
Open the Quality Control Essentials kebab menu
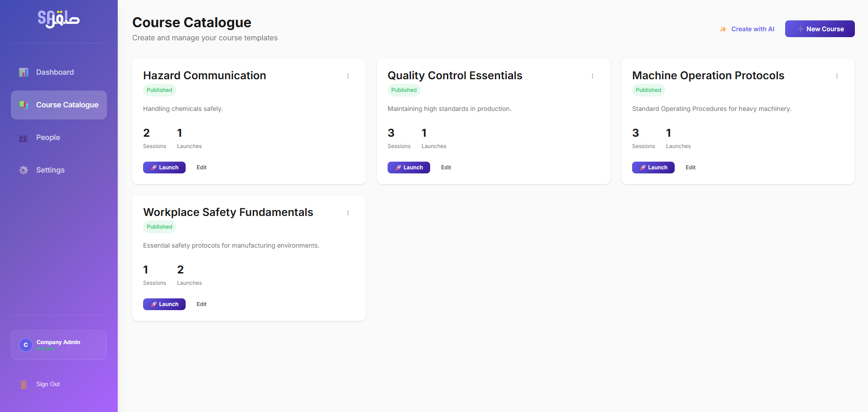tap(593, 76)
